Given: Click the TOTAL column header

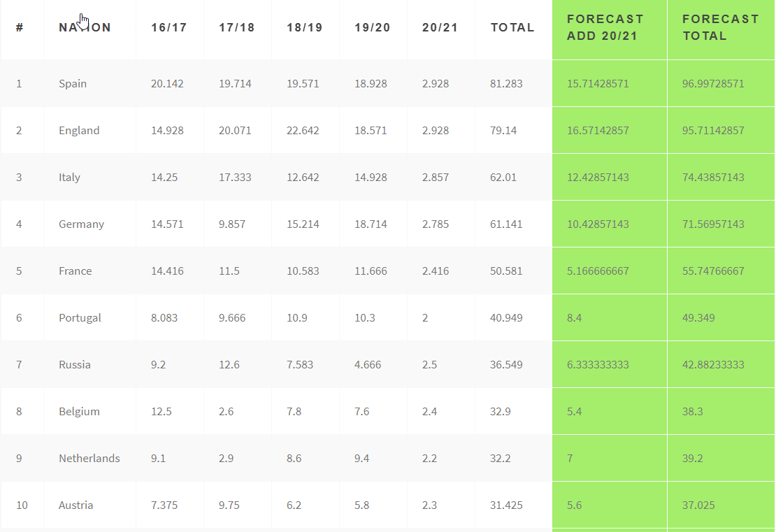Looking at the screenshot, I should pos(512,27).
